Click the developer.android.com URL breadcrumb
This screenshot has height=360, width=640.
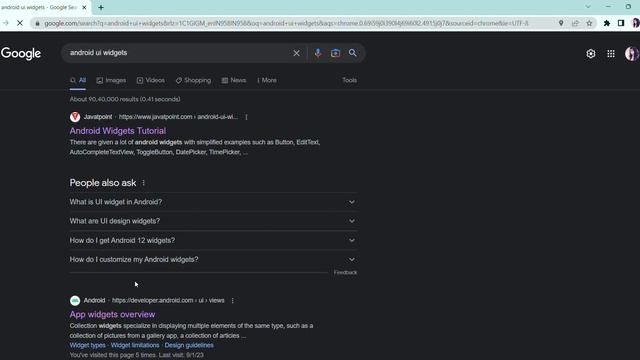point(168,301)
